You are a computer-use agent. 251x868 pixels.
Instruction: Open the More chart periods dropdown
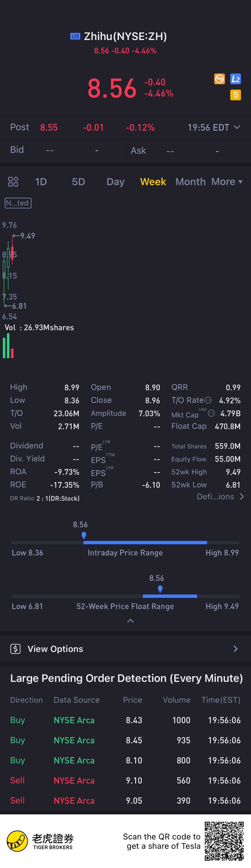point(227,182)
